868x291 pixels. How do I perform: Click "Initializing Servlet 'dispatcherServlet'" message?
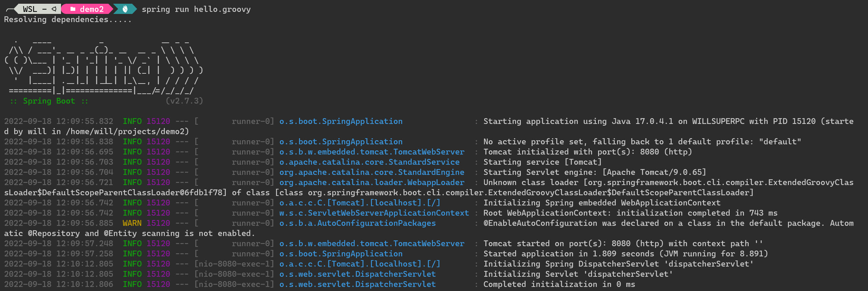(578, 274)
